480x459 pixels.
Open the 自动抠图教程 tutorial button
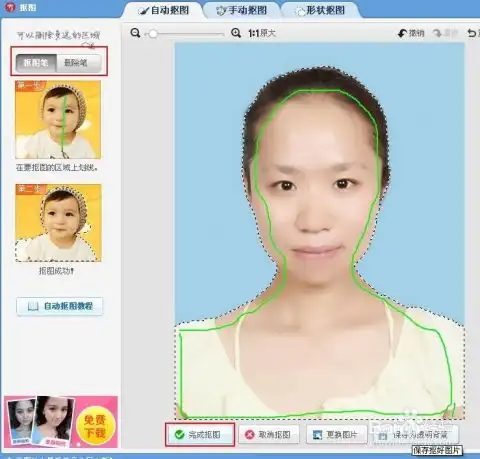(60, 306)
